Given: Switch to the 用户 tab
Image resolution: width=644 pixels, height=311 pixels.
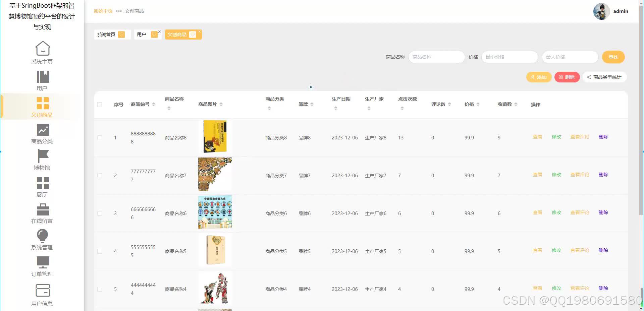Looking at the screenshot, I should [148, 35].
